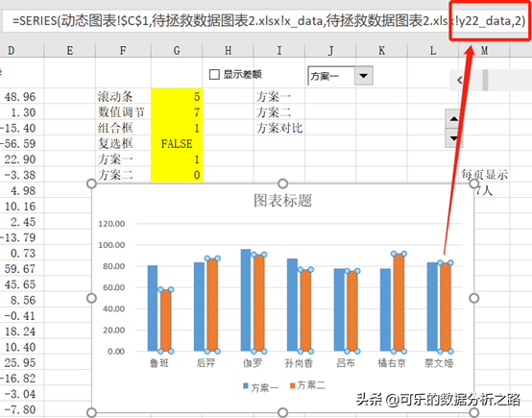Select column L header
The width and height of the screenshot is (532, 418).
(432, 51)
